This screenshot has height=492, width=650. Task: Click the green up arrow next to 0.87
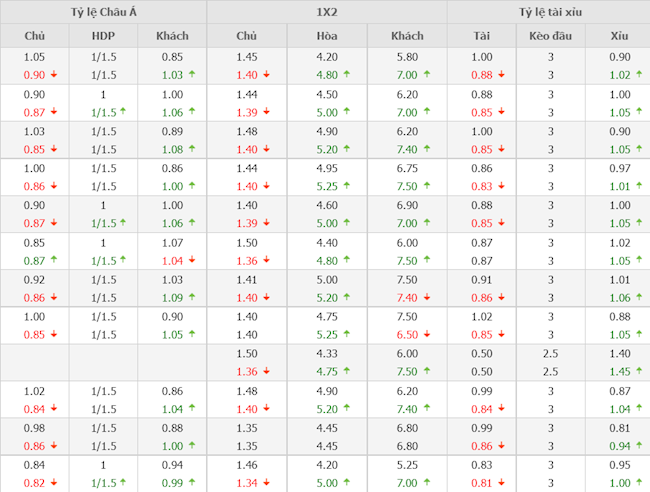coord(52,261)
